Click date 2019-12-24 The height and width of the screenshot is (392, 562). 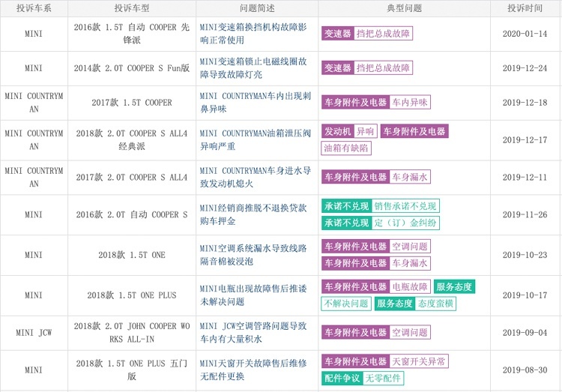point(525,67)
